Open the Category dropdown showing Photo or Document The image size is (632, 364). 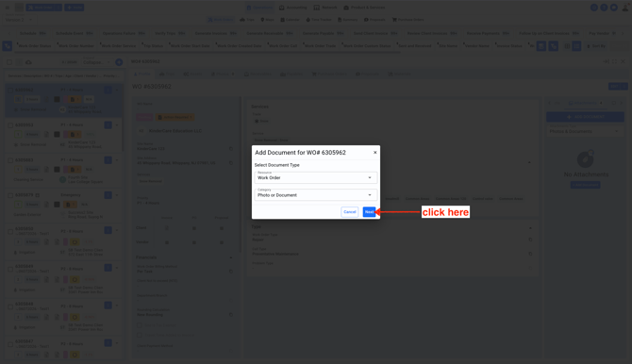point(316,195)
